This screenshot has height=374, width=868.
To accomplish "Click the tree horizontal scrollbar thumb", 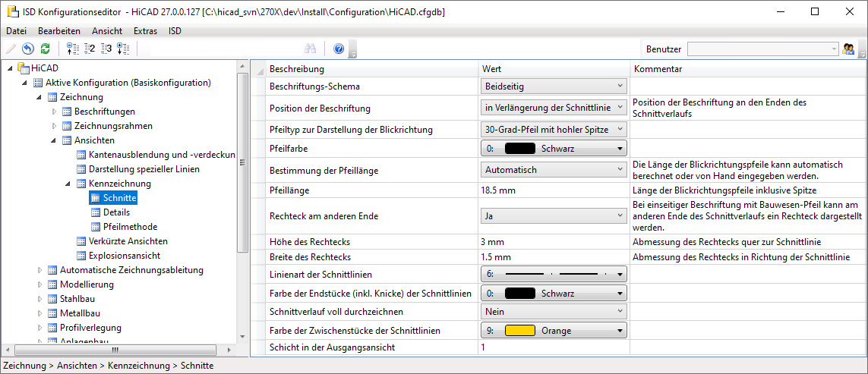I will coord(115,350).
